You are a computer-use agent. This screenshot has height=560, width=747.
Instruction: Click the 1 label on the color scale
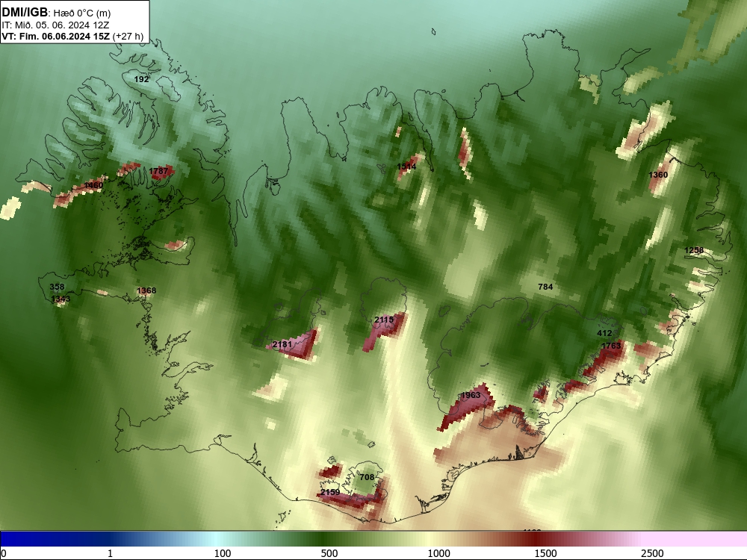tap(110, 553)
